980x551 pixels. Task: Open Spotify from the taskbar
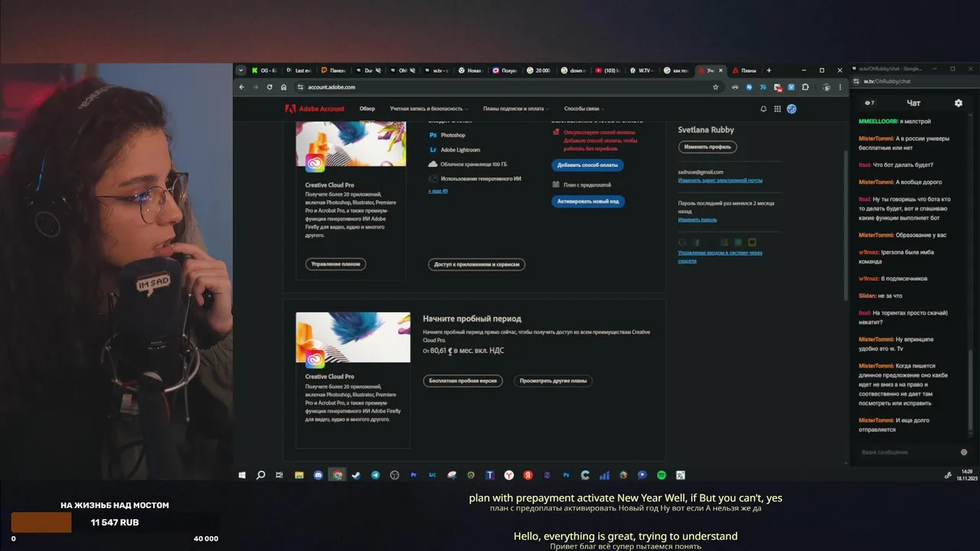[661, 475]
